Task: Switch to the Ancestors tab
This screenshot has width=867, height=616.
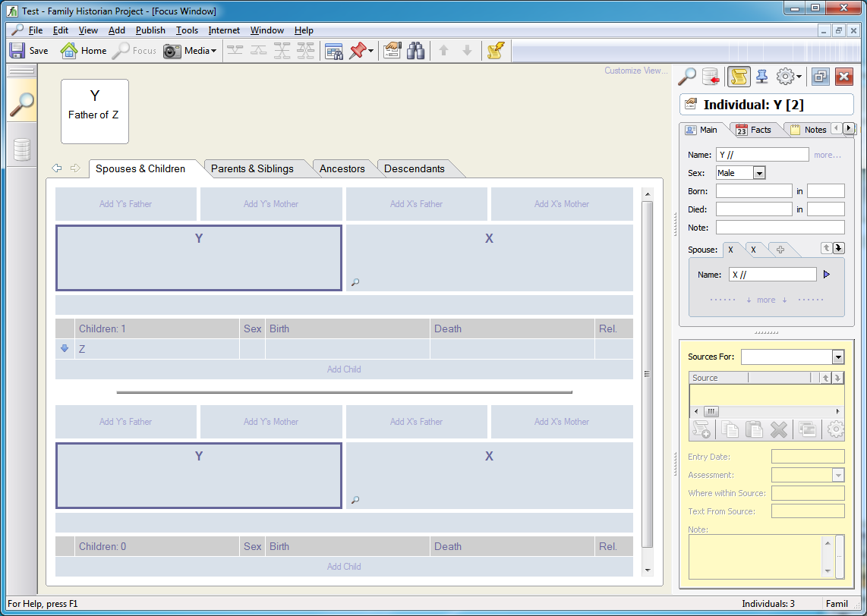Action: point(342,168)
